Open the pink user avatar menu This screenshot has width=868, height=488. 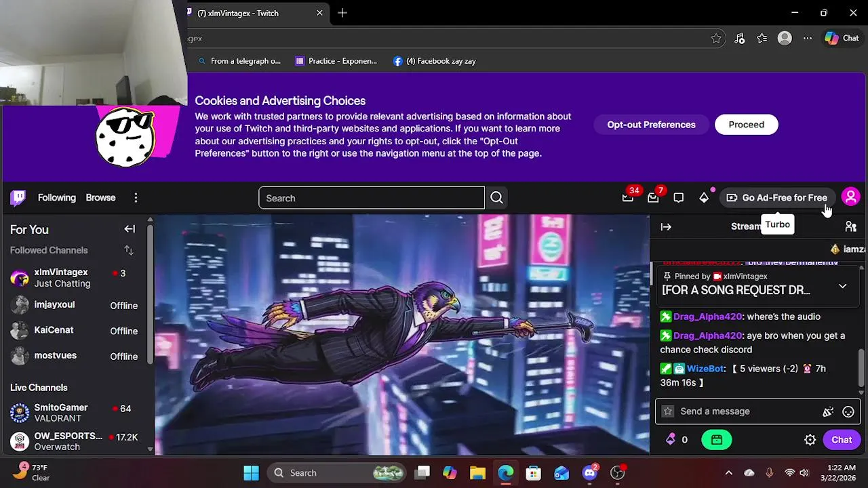click(x=850, y=197)
